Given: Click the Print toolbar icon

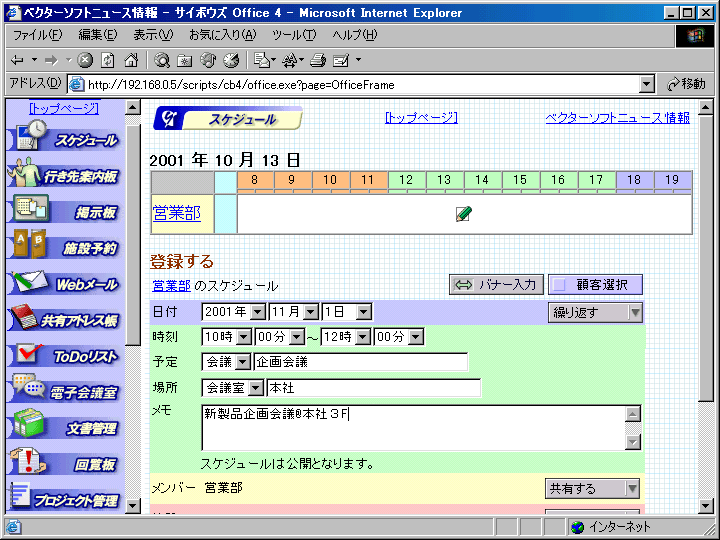Looking at the screenshot, I should coord(318,60).
